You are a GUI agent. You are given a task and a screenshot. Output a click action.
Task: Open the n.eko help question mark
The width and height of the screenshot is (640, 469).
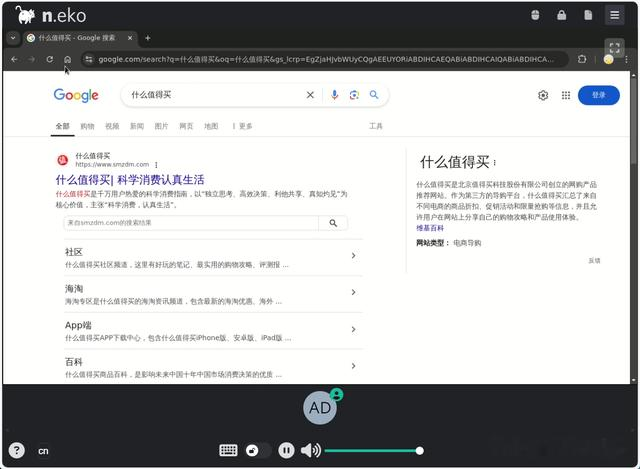(16, 451)
